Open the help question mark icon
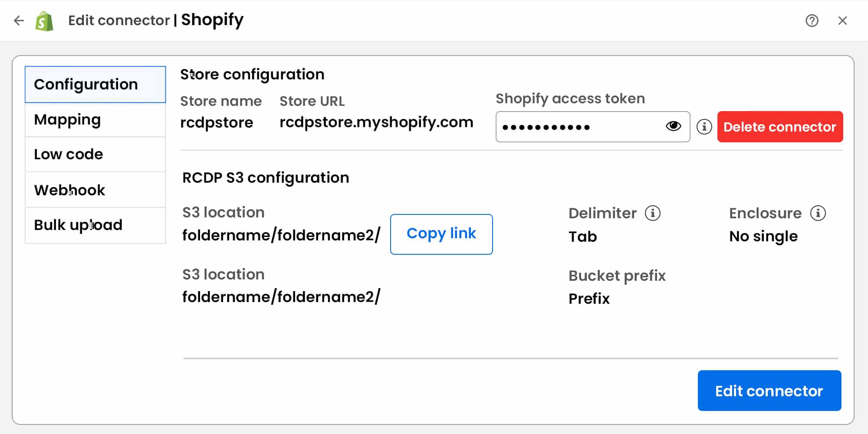Image resolution: width=868 pixels, height=434 pixels. coord(812,20)
